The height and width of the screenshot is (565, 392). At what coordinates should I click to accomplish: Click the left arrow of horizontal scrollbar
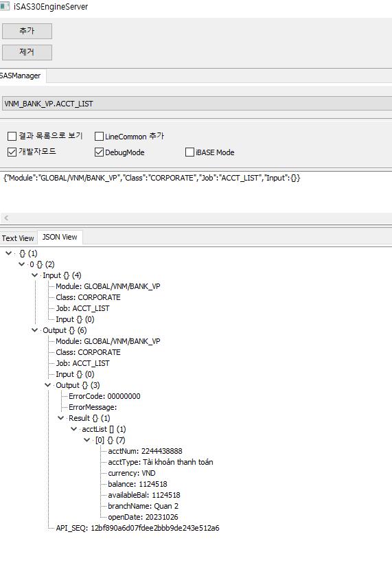tap(6, 218)
